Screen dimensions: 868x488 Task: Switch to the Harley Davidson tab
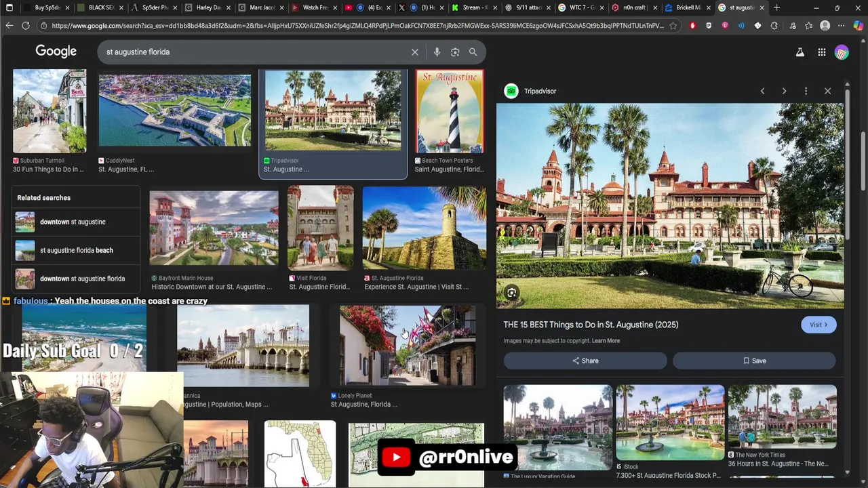[206, 7]
